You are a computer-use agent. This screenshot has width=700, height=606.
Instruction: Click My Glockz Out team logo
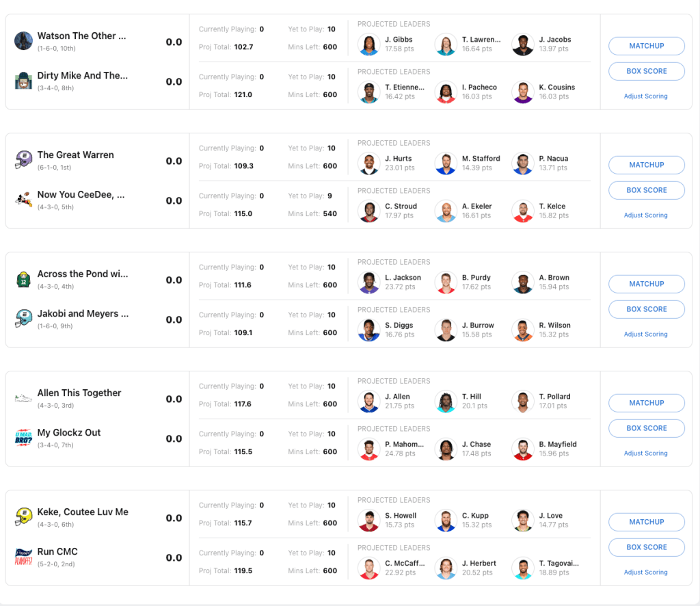(23, 438)
